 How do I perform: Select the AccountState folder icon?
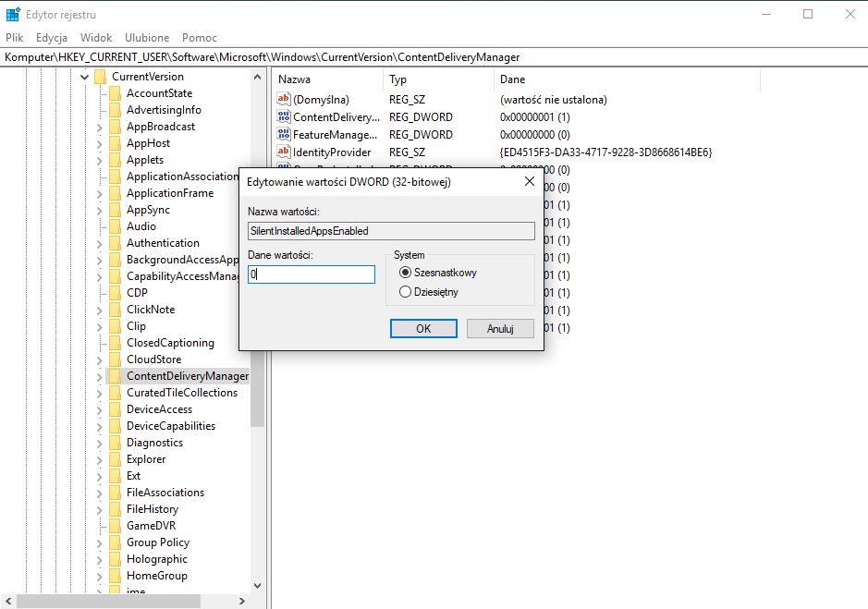[115, 93]
